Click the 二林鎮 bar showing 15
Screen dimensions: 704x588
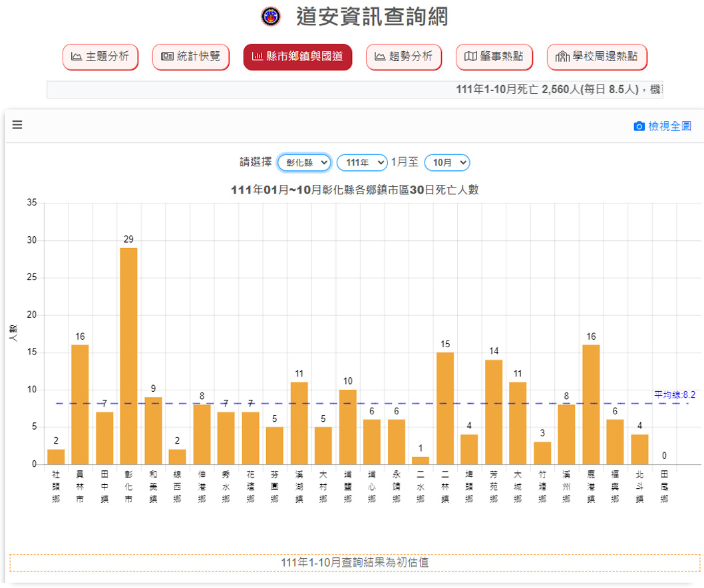(x=445, y=408)
